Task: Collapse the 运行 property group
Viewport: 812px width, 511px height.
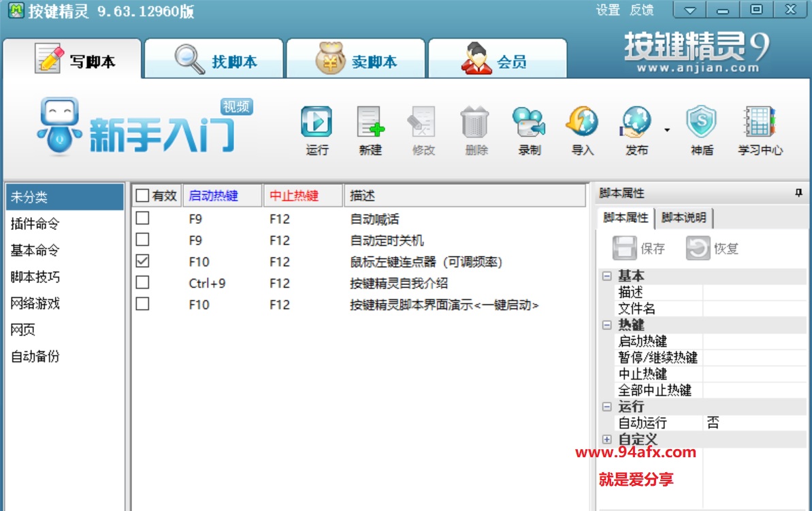Action: [x=607, y=407]
